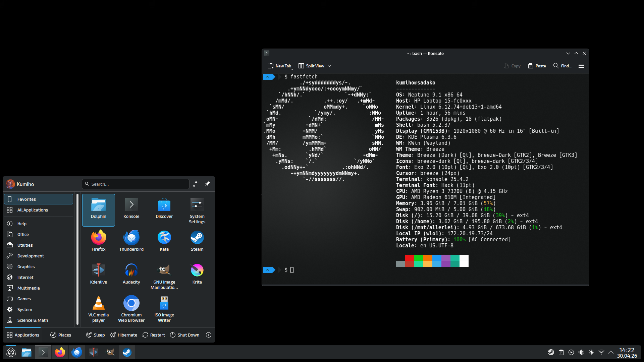Launch Chromium Web Browser
The width and height of the screenshot is (644, 362).
click(131, 308)
